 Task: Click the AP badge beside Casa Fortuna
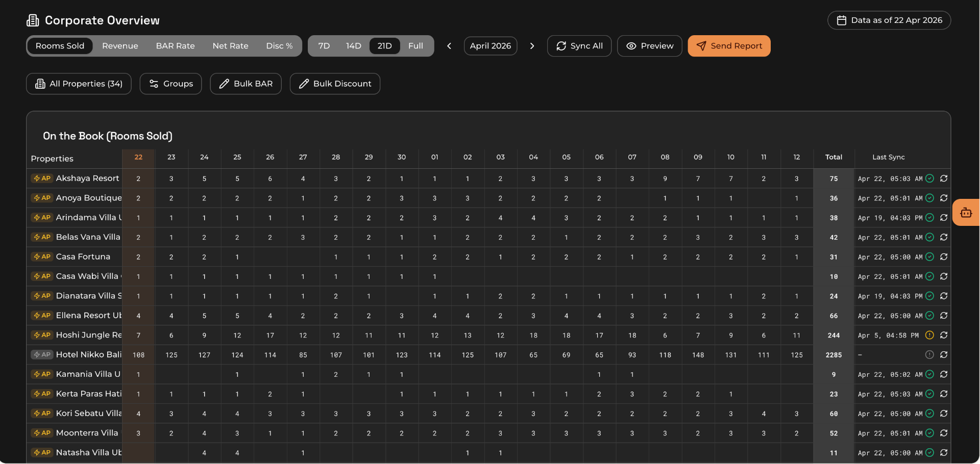(x=42, y=256)
